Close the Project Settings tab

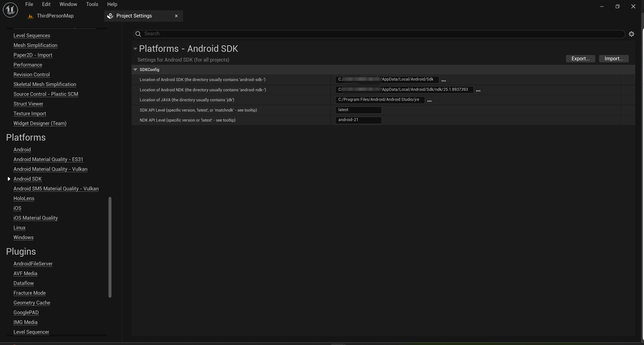176,16
